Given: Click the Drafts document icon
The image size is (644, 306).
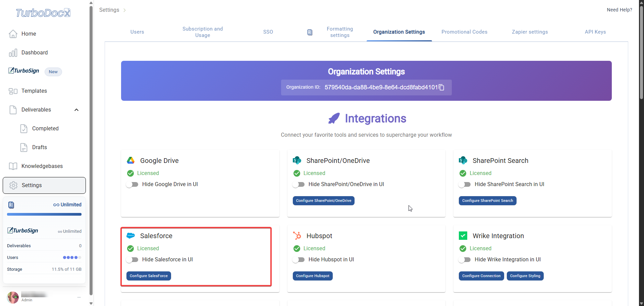Looking at the screenshot, I should coord(24,147).
